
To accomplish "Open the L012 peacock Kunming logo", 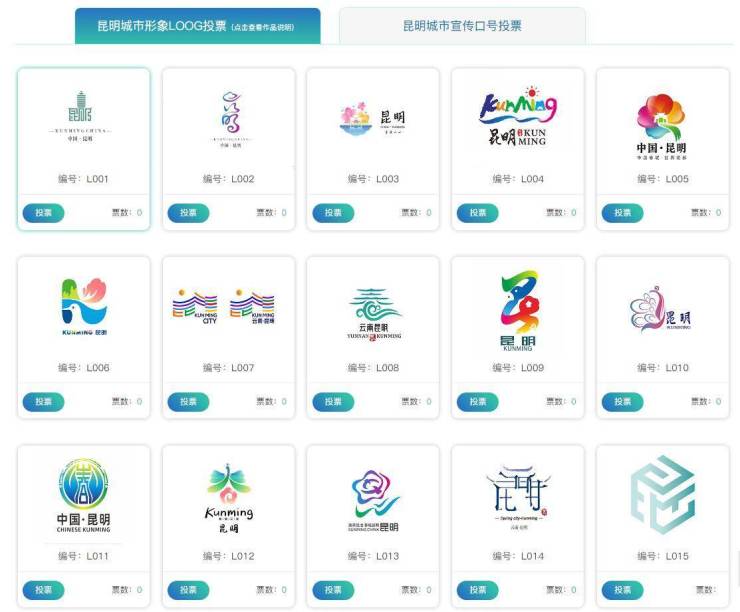I will point(229,498).
